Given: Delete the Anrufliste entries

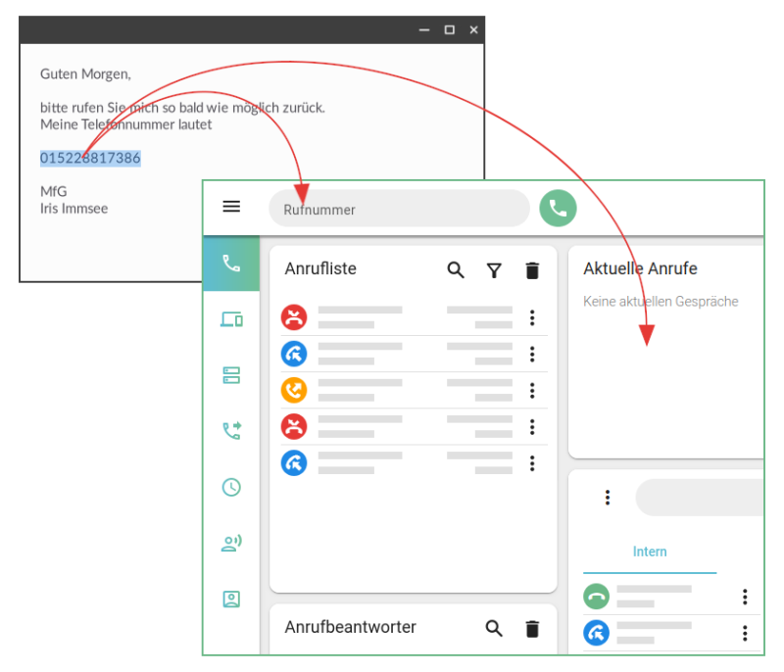Looking at the screenshot, I should coord(532,270).
